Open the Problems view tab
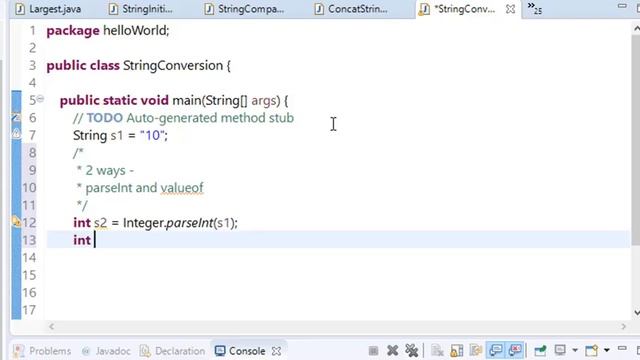This screenshot has width=640, height=360. [42, 351]
